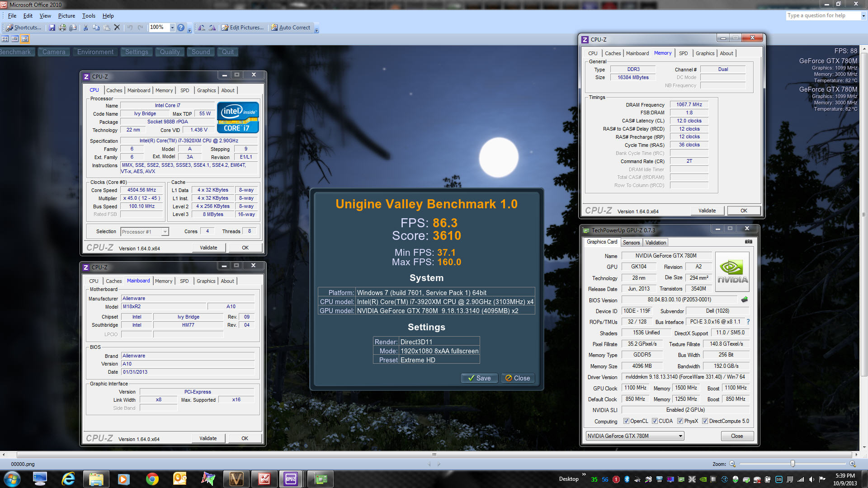
Task: Switch to Sensors tab in GPU-Z
Action: tap(631, 243)
